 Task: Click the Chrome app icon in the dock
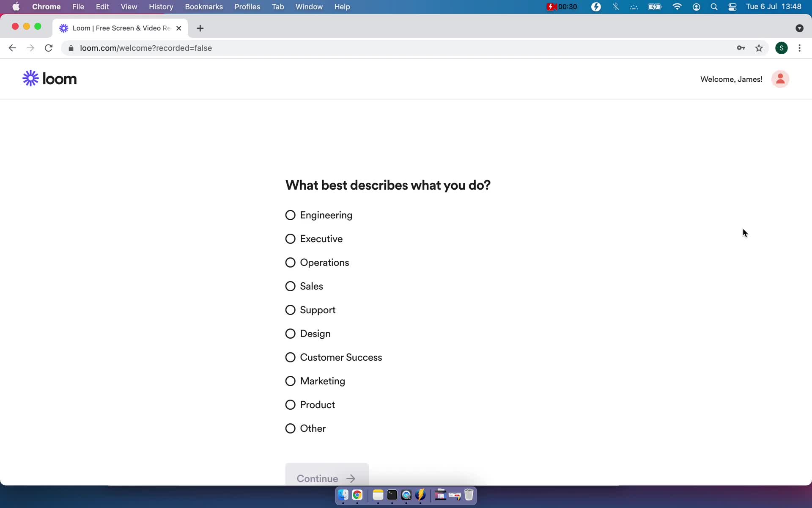(x=357, y=495)
